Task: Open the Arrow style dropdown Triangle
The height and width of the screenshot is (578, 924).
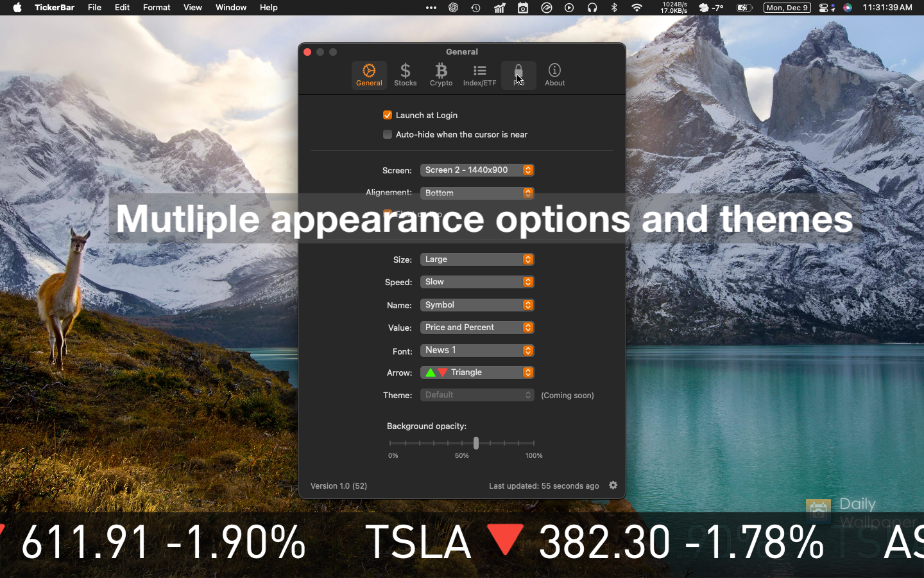Action: (477, 372)
